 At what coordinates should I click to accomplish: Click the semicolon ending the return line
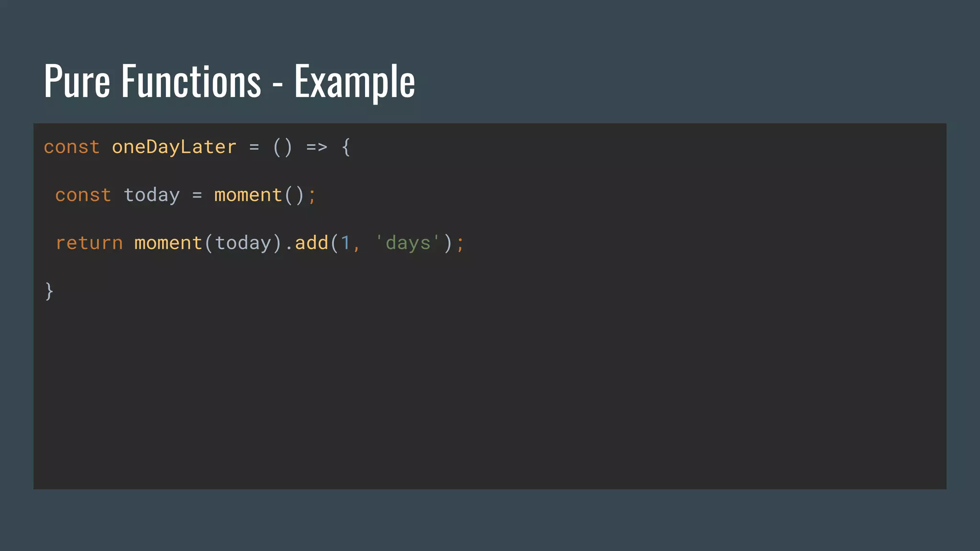point(460,244)
